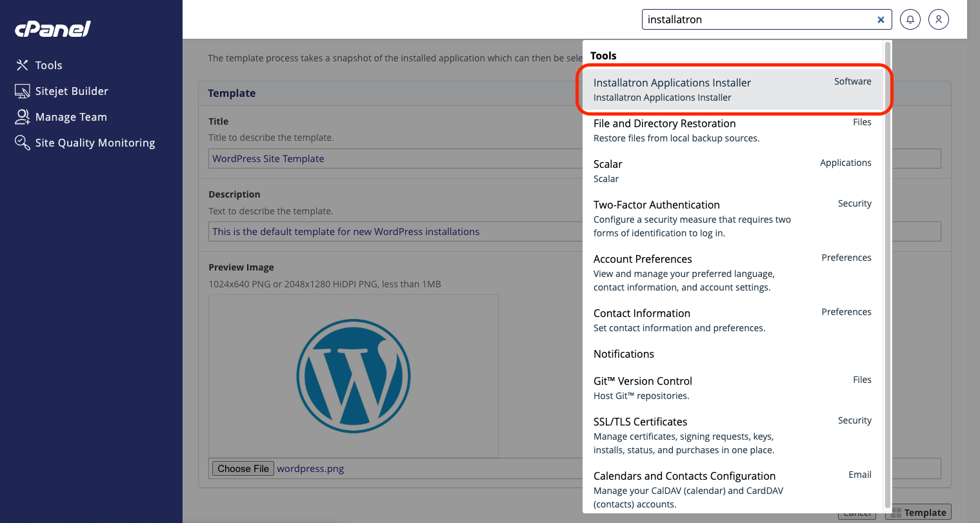Click 'Restore files from local backup sources.' text
The width and height of the screenshot is (980, 523).
[x=677, y=138]
